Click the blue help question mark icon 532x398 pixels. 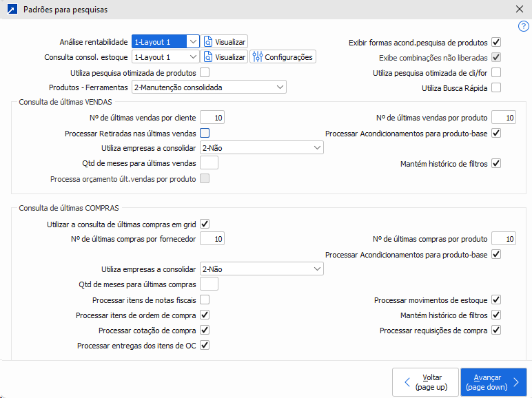523,26
